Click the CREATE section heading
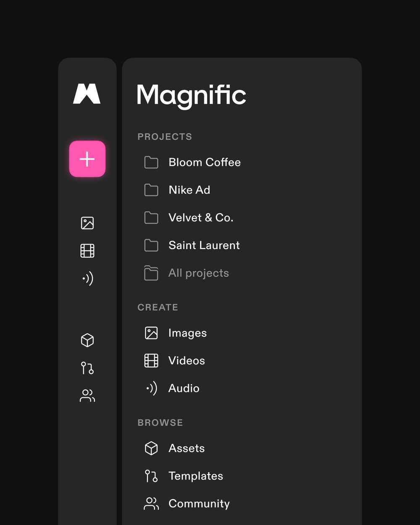This screenshot has width=420, height=525. point(157,307)
